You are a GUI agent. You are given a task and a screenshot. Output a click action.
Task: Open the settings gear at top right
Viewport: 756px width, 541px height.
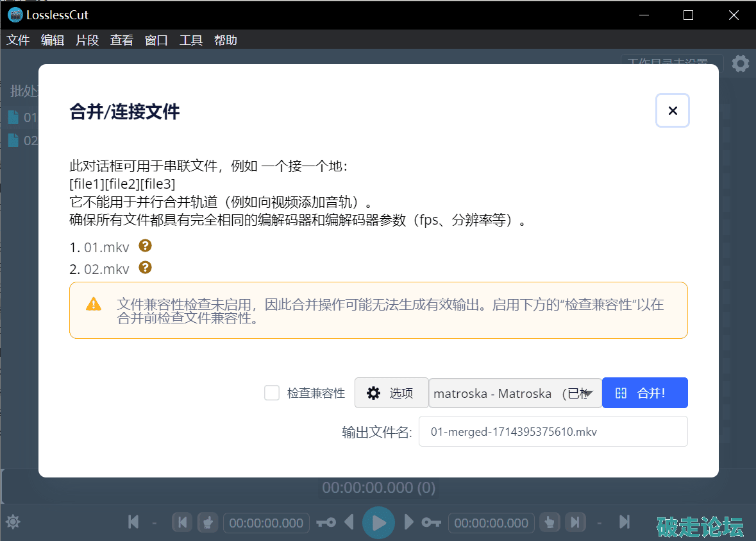click(x=740, y=64)
